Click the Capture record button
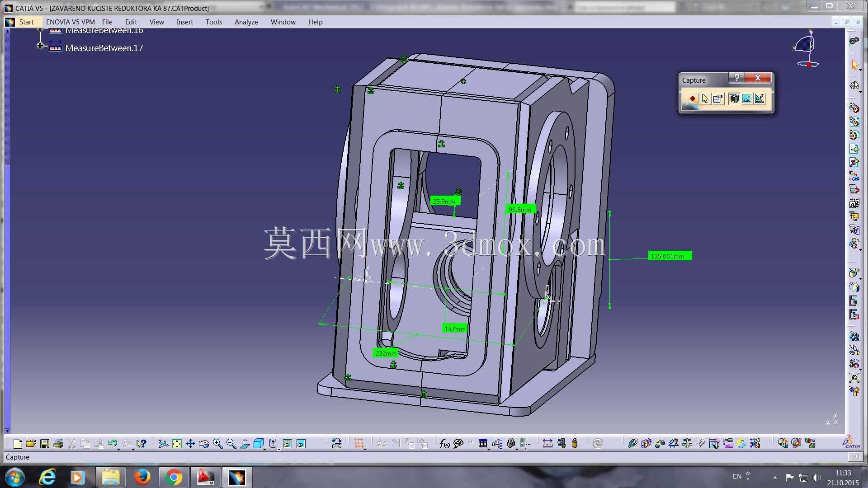Screen dimensions: 868x488 tap(692, 99)
